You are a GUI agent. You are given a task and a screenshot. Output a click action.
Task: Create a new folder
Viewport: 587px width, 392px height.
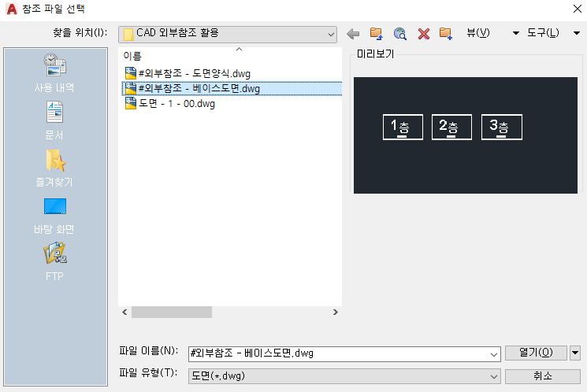(446, 34)
